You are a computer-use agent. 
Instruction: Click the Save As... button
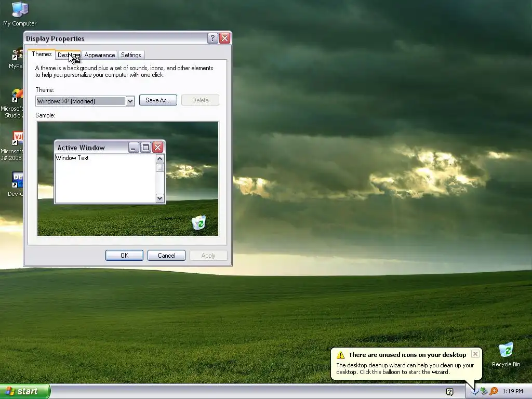pos(158,100)
